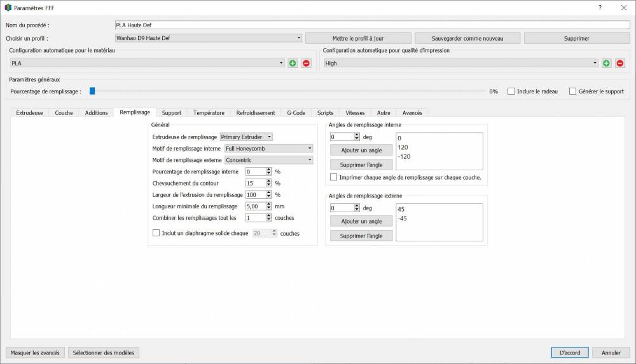The height and width of the screenshot is (364, 636).
Task: Switch to the Additions tab
Action: (x=96, y=112)
